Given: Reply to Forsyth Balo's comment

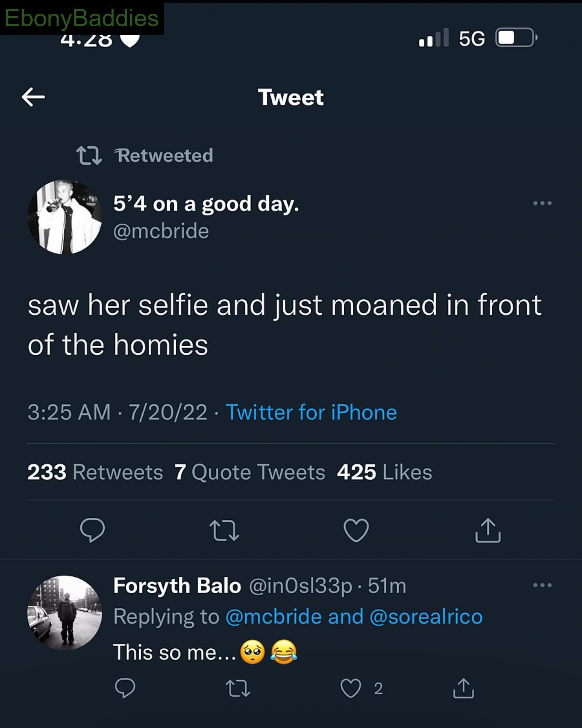Looking at the screenshot, I should pos(125,688).
